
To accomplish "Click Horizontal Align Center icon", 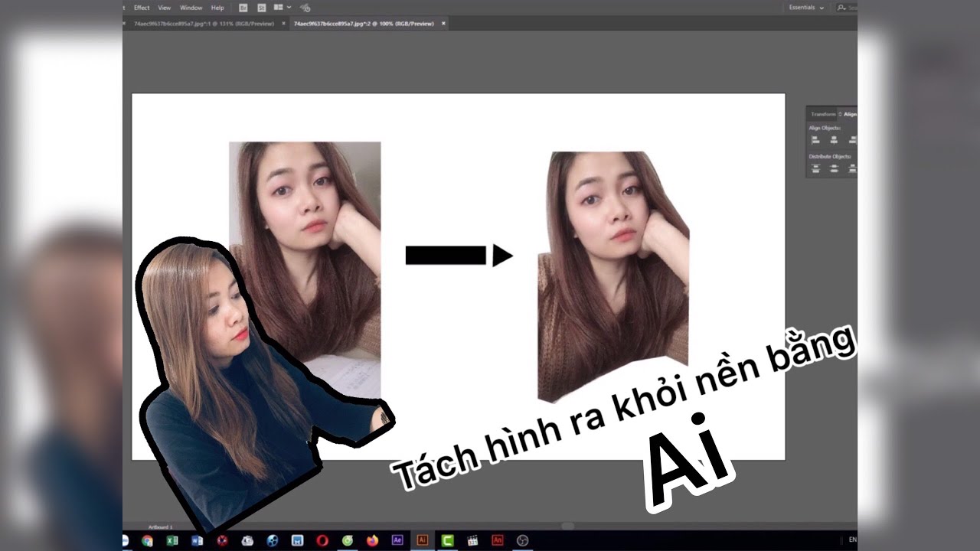I will coord(834,140).
